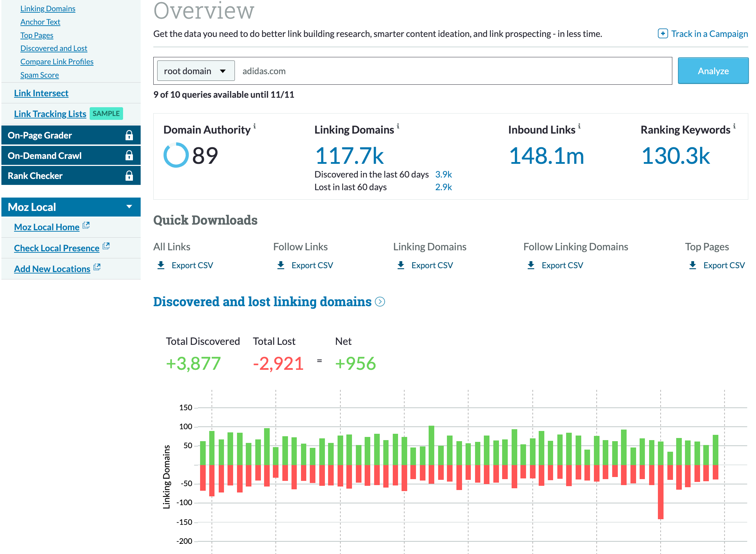Click the On-Page Grader lock icon
Image resolution: width=756 pixels, height=554 pixels.
[x=129, y=135]
